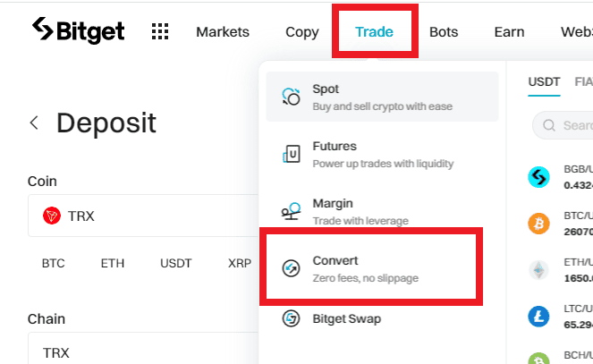Open the Trade menu

375,32
